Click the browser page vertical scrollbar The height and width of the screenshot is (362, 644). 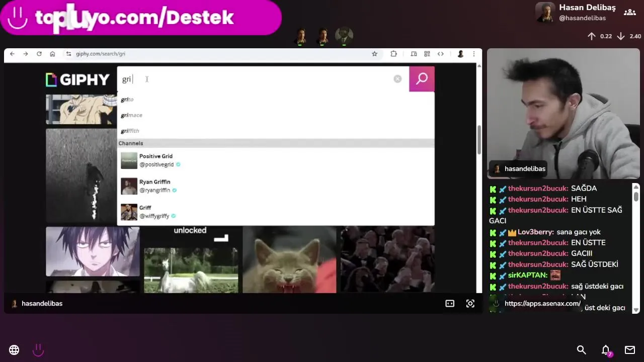[x=479, y=139]
